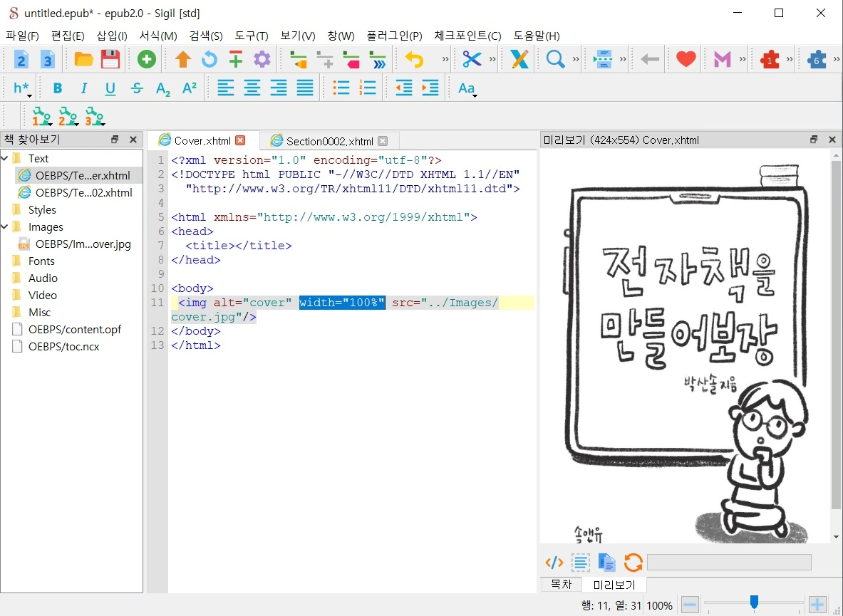The width and height of the screenshot is (843, 616).
Task: Toggle italic formatting
Action: 84,88
